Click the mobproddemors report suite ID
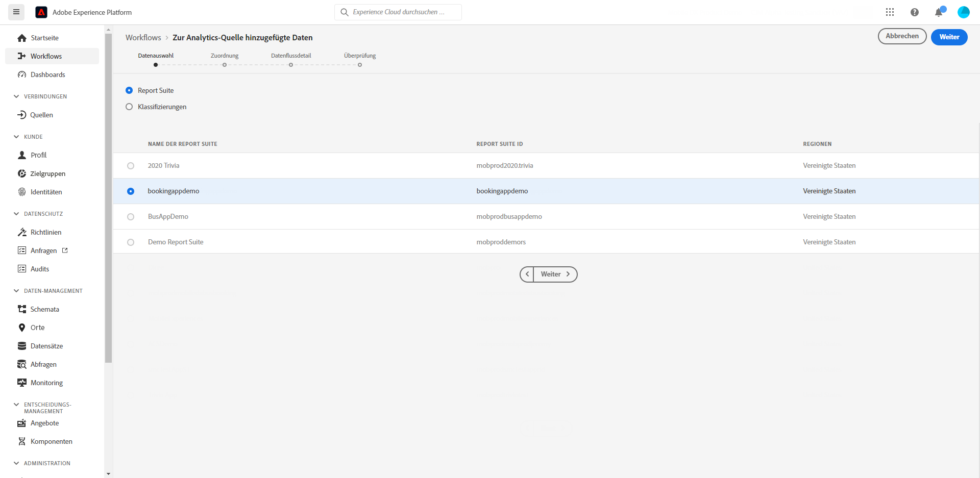 coord(501,242)
